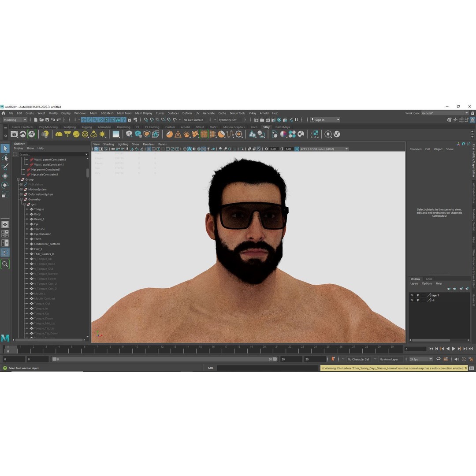
Task: Toggle selection lock padlock in status line
Action: pyautogui.click(x=129, y=119)
